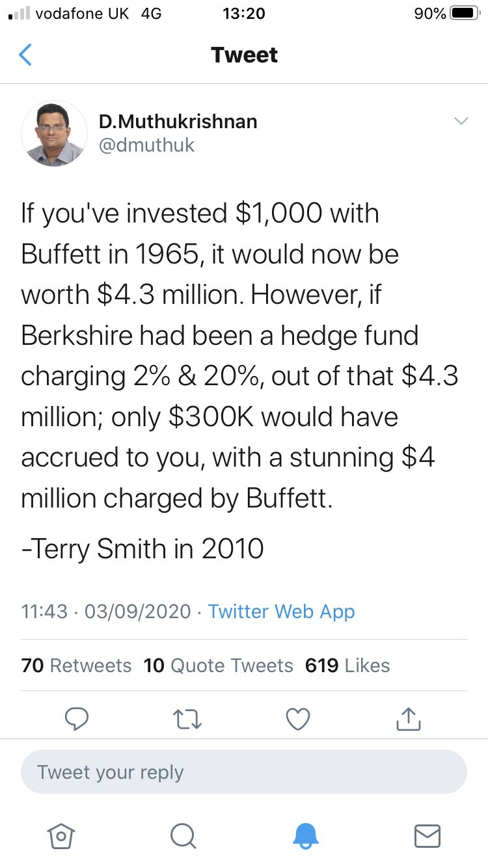This screenshot has width=488, height=868.
Task: Show the 619 Likes list
Action: tap(347, 666)
